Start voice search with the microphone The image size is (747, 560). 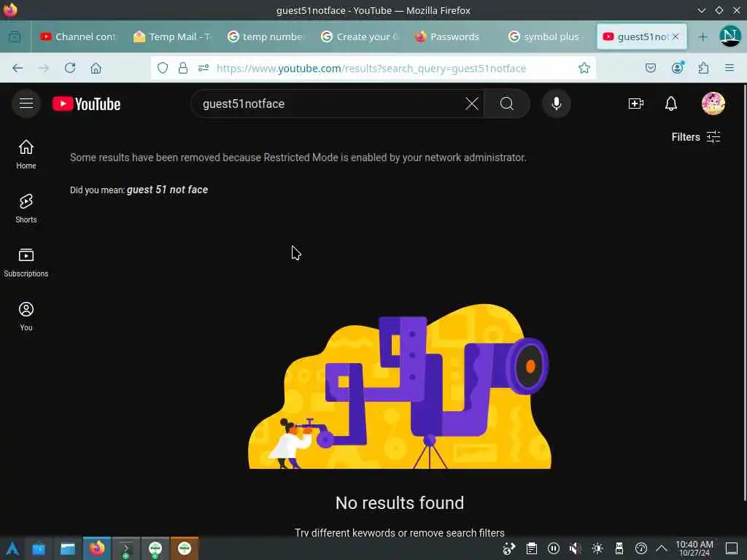click(556, 104)
